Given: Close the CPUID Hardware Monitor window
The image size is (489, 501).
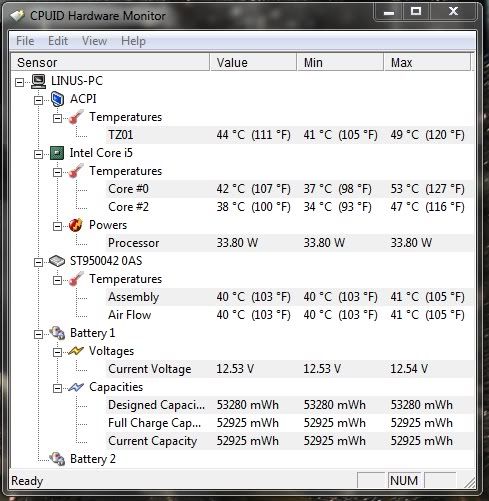Looking at the screenshot, I should point(453,12).
